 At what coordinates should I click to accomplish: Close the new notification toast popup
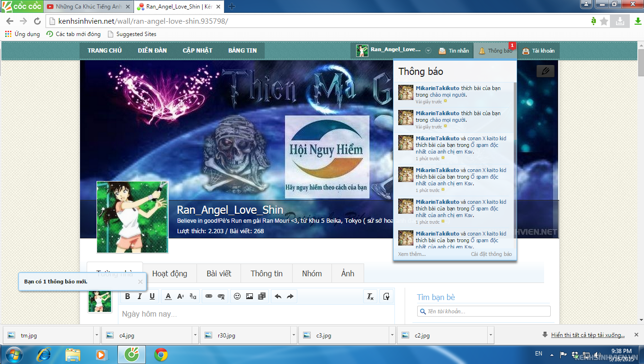(x=140, y=282)
